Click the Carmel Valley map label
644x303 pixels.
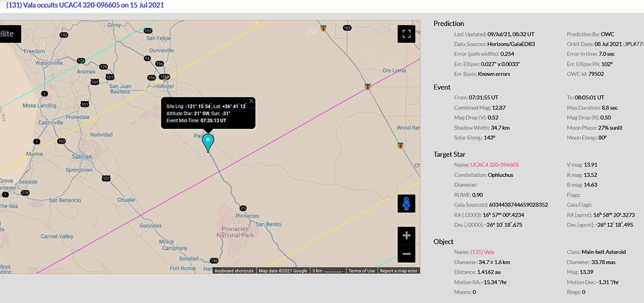(56, 236)
